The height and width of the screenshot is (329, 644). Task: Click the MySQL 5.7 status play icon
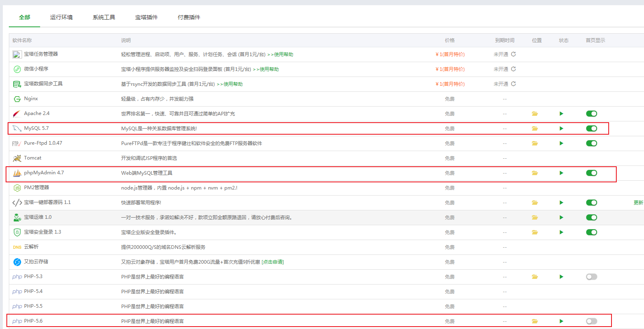(x=561, y=129)
